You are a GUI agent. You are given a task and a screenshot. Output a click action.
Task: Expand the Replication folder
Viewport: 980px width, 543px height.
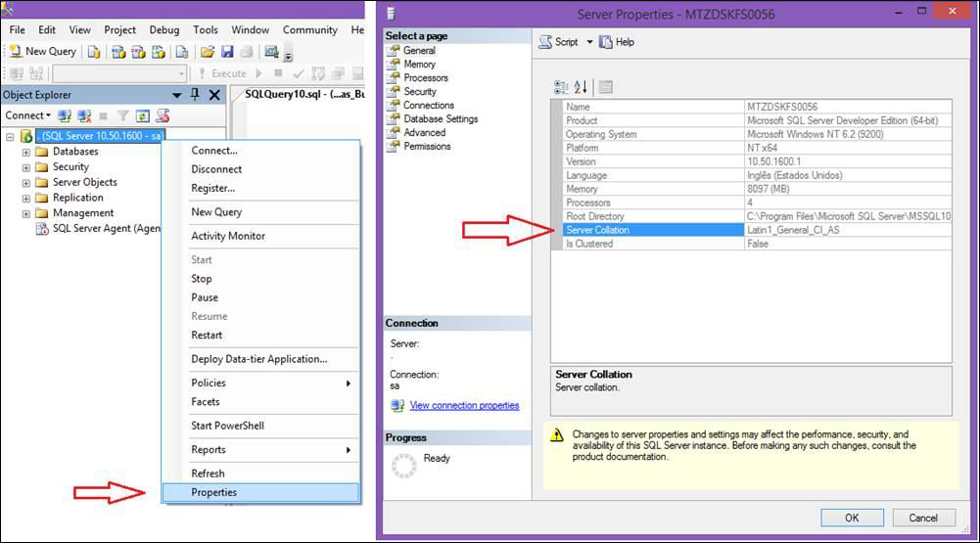[25, 198]
